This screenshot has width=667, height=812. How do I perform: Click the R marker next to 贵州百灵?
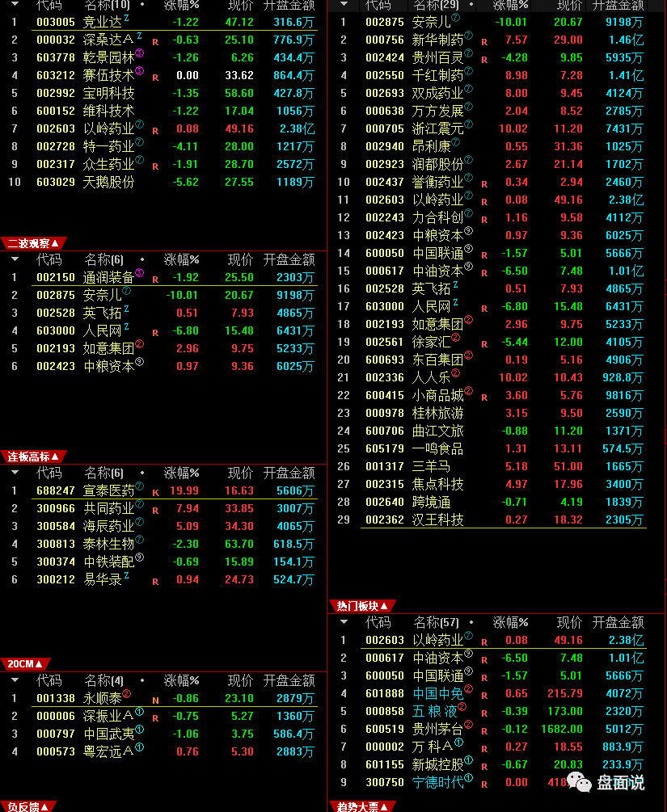484,60
